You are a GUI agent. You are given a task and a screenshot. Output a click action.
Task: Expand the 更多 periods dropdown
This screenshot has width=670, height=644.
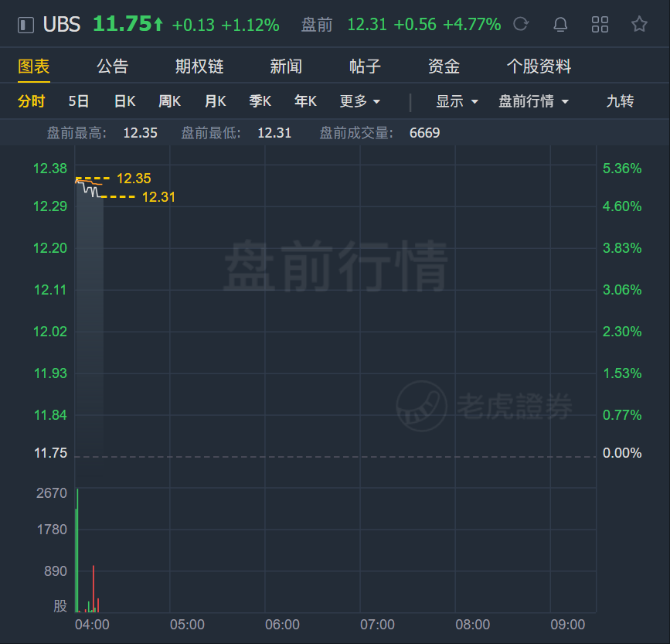tap(360, 101)
